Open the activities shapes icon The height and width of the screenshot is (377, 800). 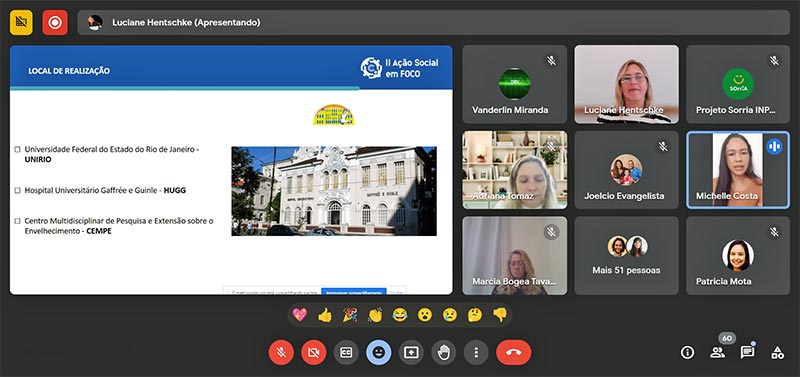point(778,352)
